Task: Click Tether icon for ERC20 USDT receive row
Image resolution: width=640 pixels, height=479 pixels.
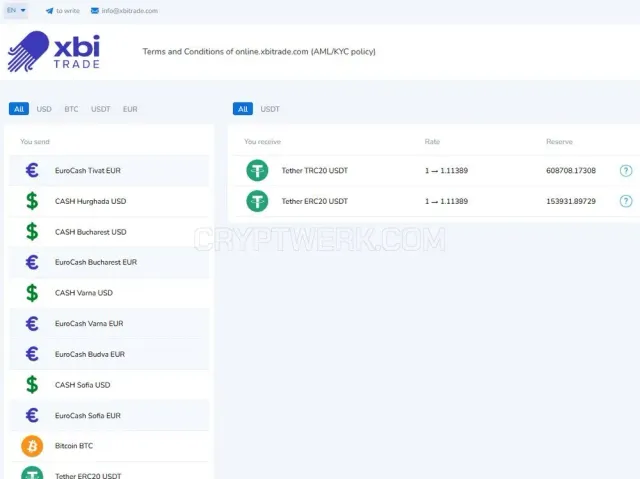Action: pos(257,201)
